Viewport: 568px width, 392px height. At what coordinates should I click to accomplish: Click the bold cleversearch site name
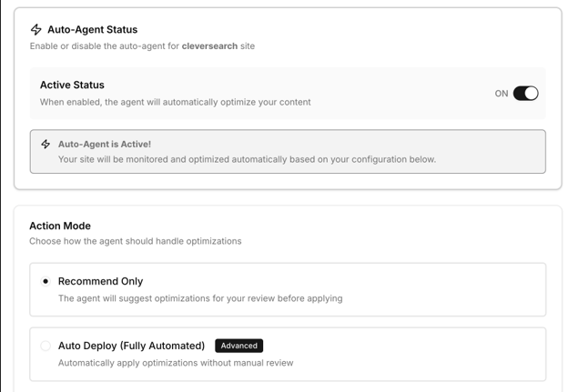[209, 45]
